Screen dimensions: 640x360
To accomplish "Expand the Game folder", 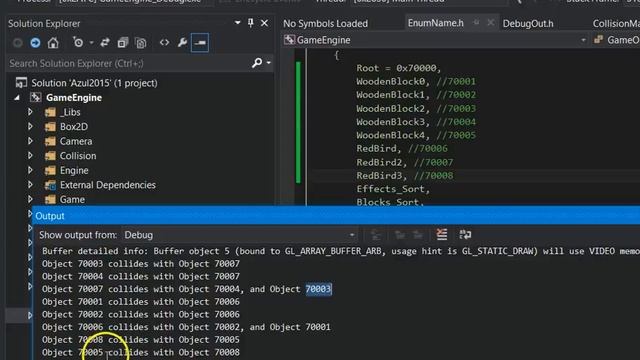I will coord(30,199).
